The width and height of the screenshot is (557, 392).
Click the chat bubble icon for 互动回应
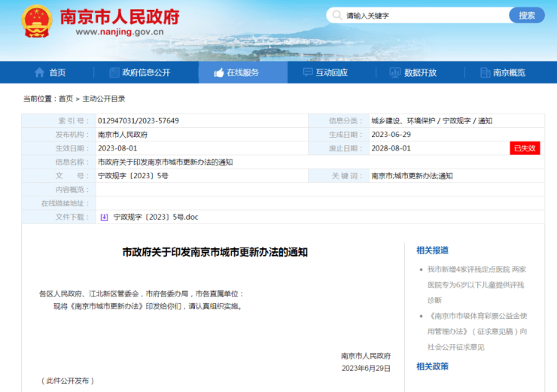pos(307,73)
